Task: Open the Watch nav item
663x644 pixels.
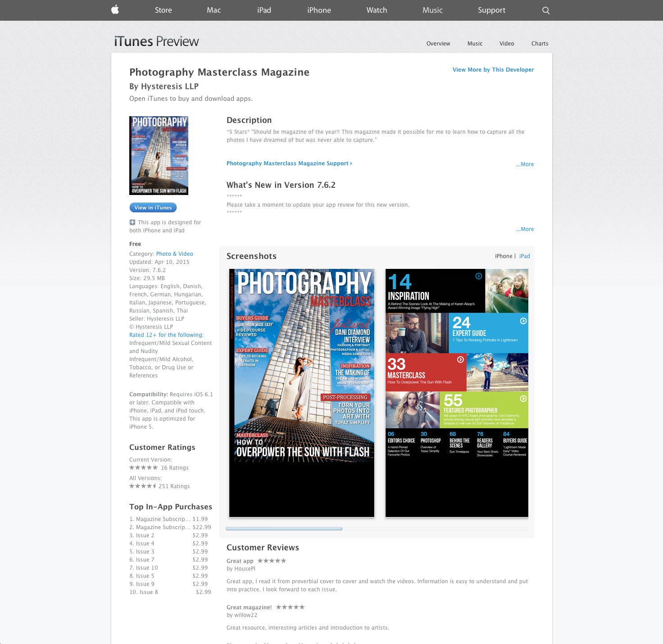Action: (377, 10)
